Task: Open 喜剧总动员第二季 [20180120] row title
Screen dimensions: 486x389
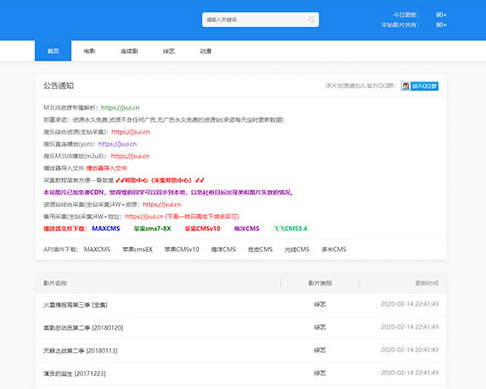Action: (x=83, y=328)
